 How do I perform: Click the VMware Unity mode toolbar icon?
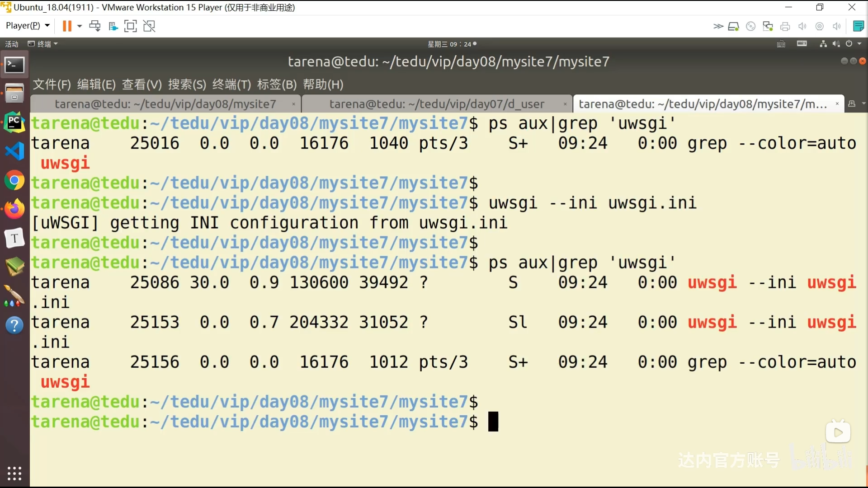coord(113,26)
